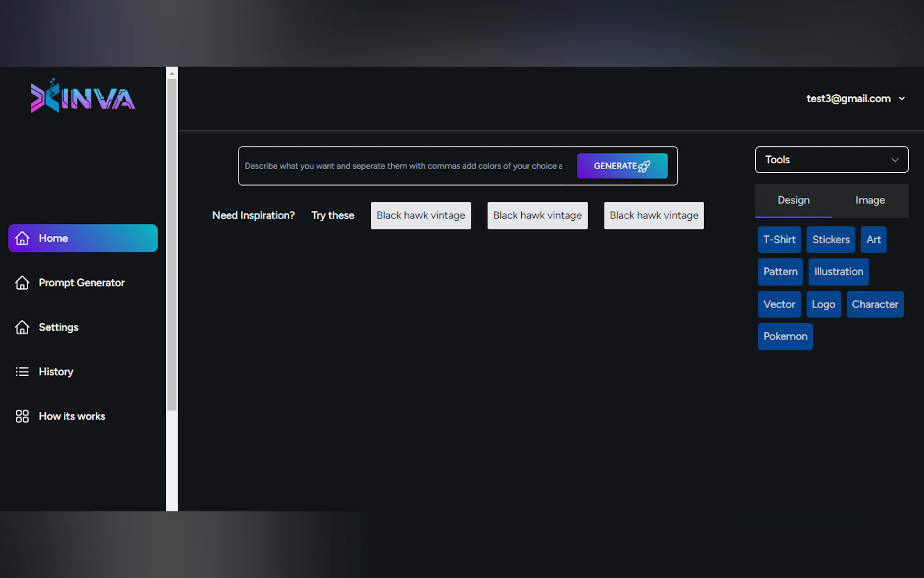
Task: Click the prompt description input field
Action: pyautogui.click(x=403, y=166)
